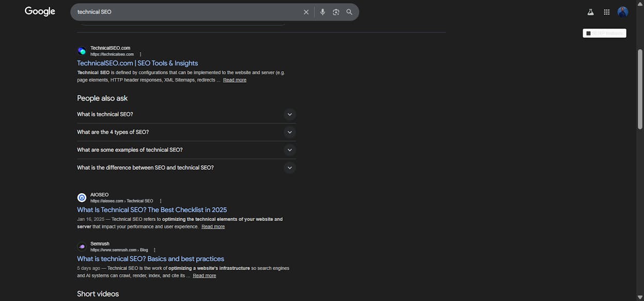Click the scrollbar down arrow

tap(640, 297)
